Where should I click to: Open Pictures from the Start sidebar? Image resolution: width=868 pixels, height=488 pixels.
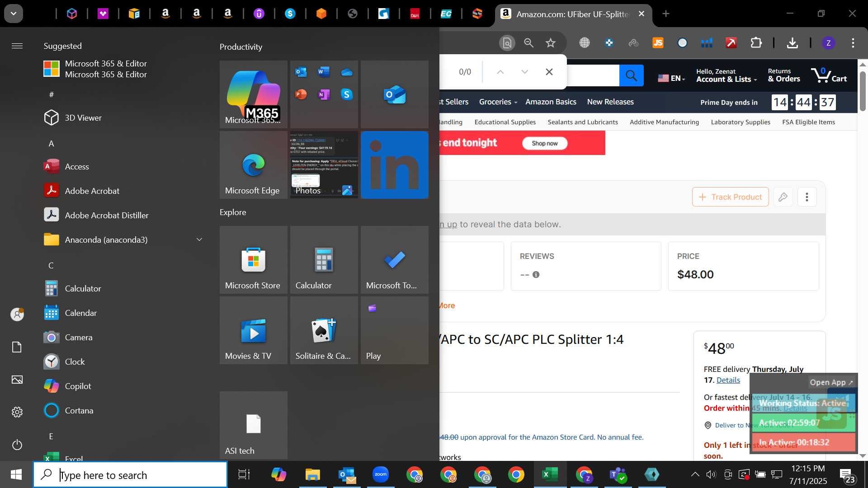click(17, 380)
